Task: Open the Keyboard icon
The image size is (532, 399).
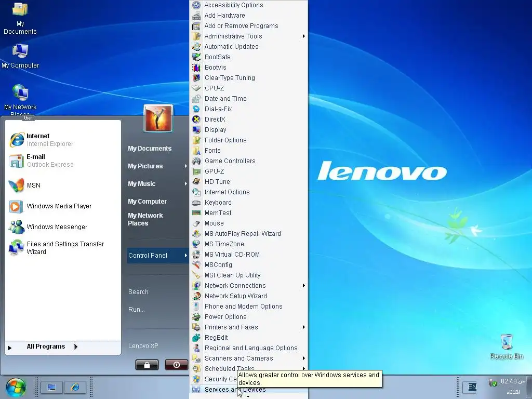Action: [x=196, y=203]
